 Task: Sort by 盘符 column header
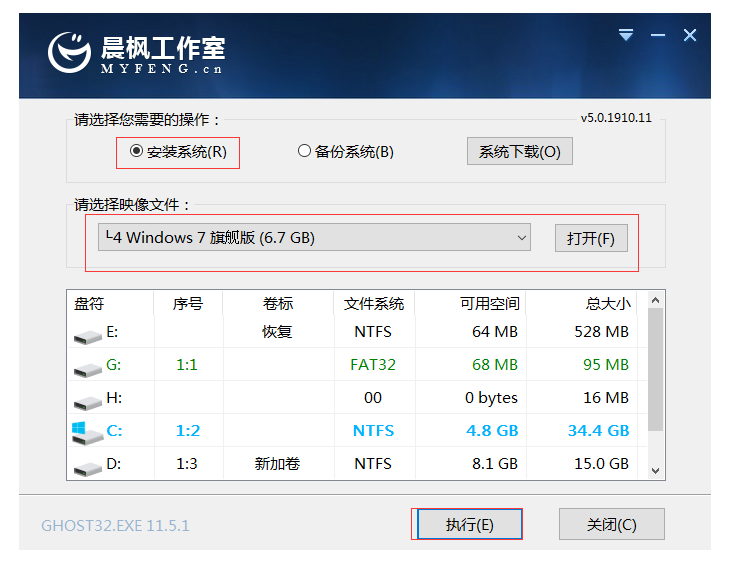pyautogui.click(x=90, y=303)
